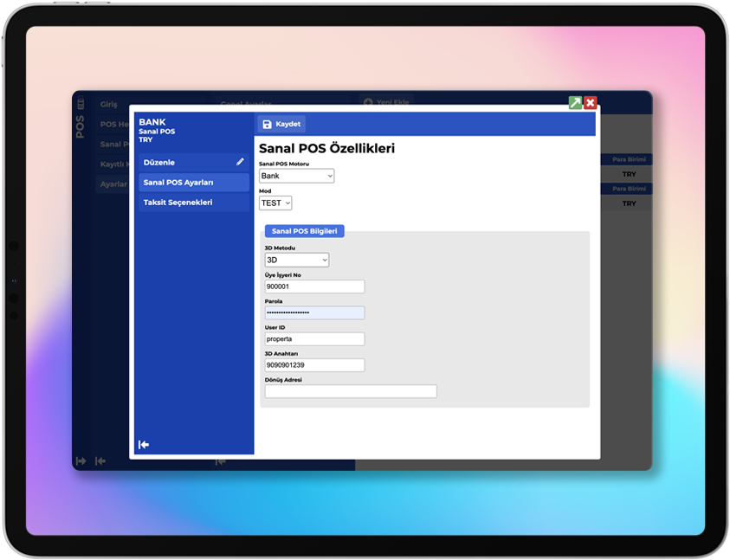Viewport: 730px width, 560px height.
Task: Click the POS register icon in the dimmed sidebar
Action: (x=81, y=104)
